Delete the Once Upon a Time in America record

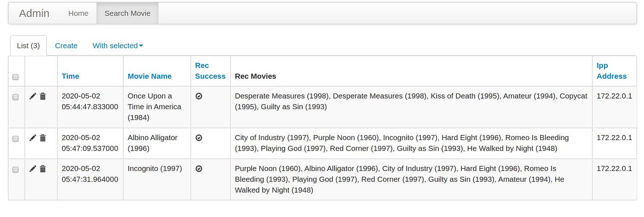tap(43, 96)
